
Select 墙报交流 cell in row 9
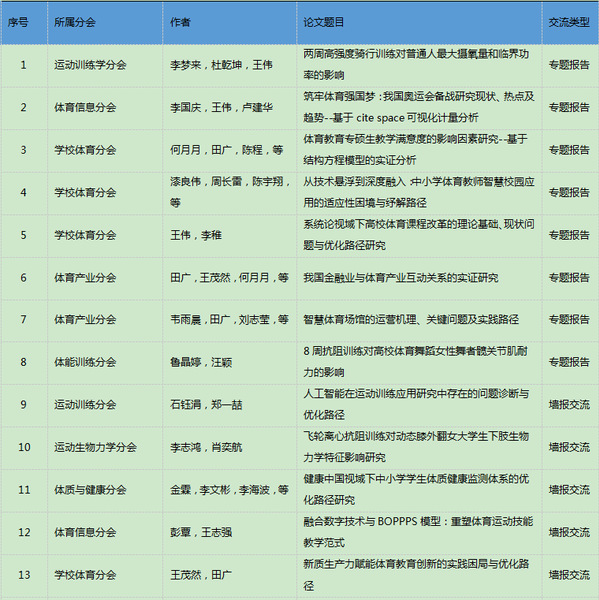tap(569, 405)
